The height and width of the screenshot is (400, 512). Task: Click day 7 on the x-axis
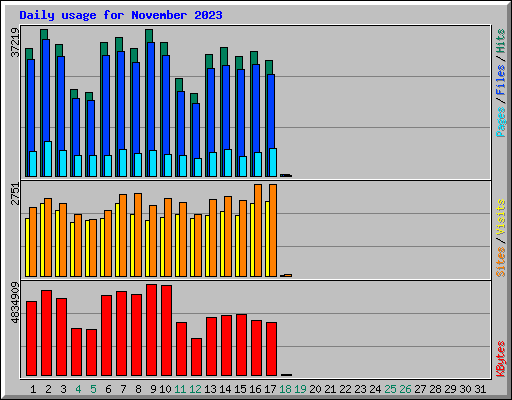pos(123,389)
